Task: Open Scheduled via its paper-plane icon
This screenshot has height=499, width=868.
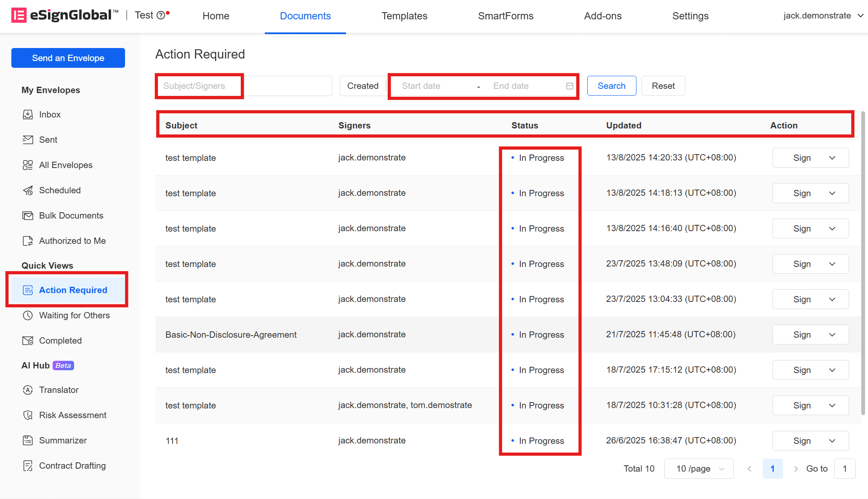Action: 28,190
